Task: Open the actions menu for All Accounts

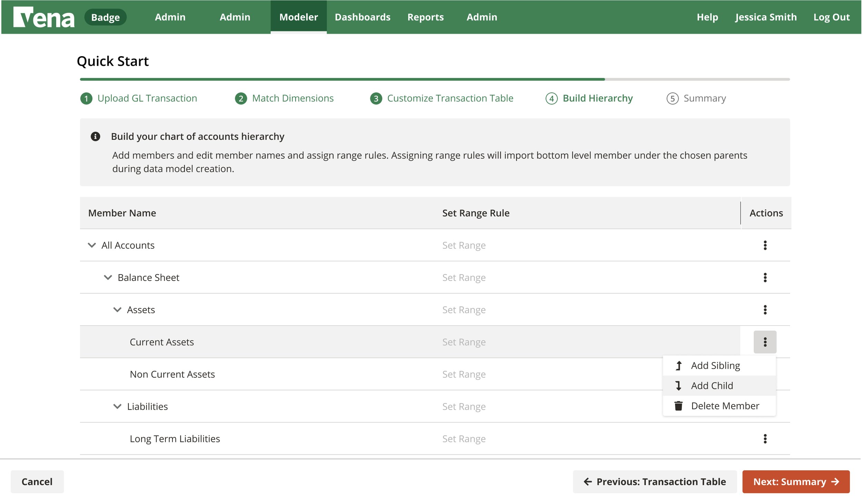Action: pyautogui.click(x=765, y=245)
